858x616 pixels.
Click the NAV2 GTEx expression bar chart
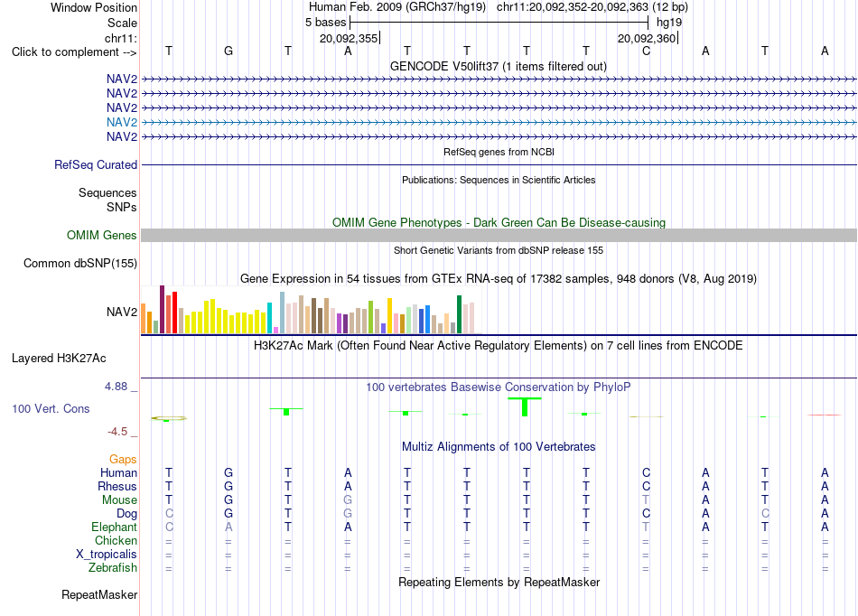[x=311, y=310]
